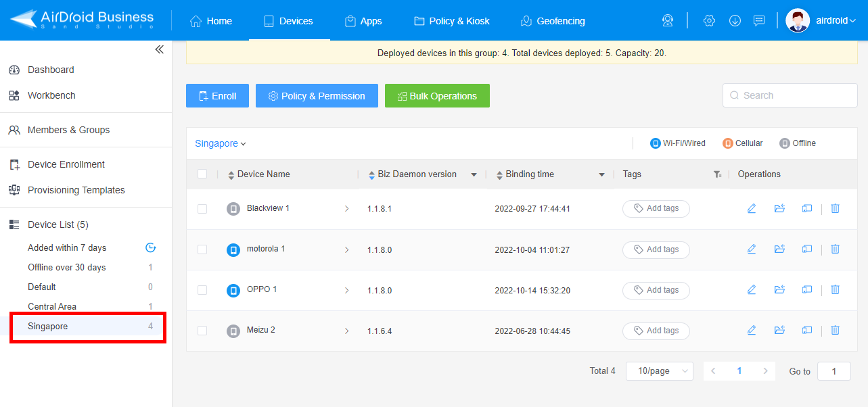This screenshot has width=868, height=407.
Task: Open the settings gear in top bar
Action: (709, 21)
